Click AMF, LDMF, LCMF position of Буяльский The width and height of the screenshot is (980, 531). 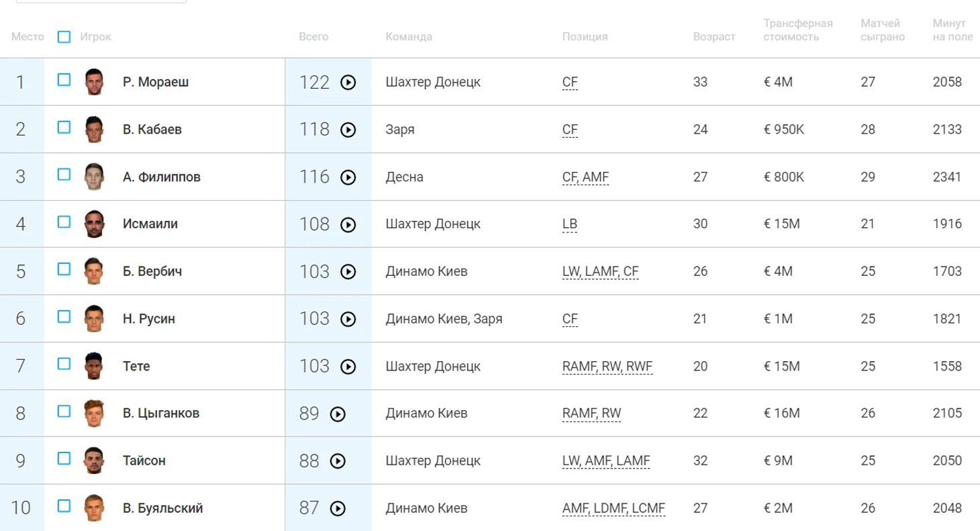click(x=614, y=510)
